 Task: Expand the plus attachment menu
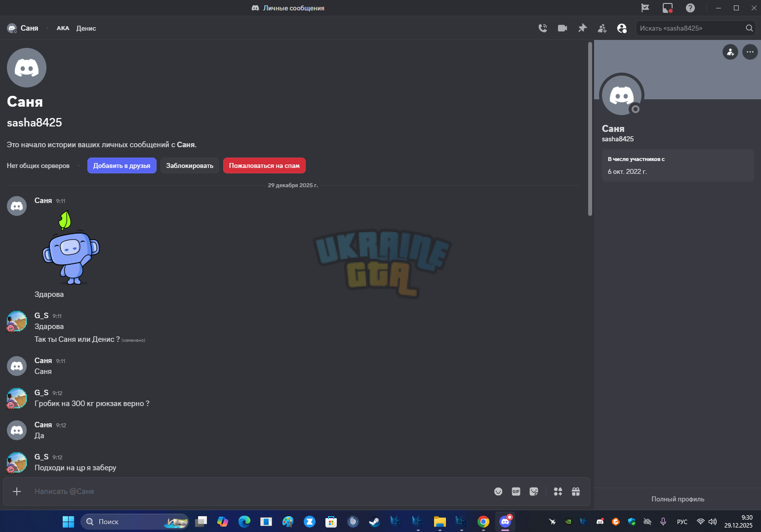(x=17, y=491)
